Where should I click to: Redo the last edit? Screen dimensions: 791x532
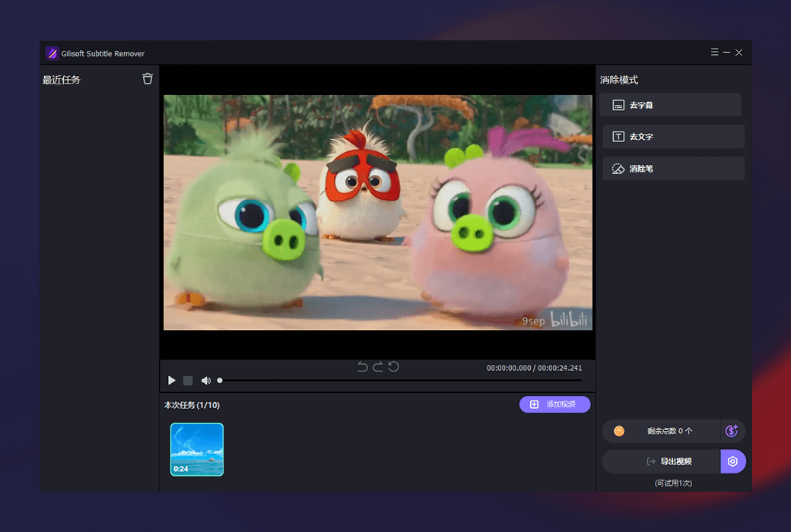[x=378, y=366]
